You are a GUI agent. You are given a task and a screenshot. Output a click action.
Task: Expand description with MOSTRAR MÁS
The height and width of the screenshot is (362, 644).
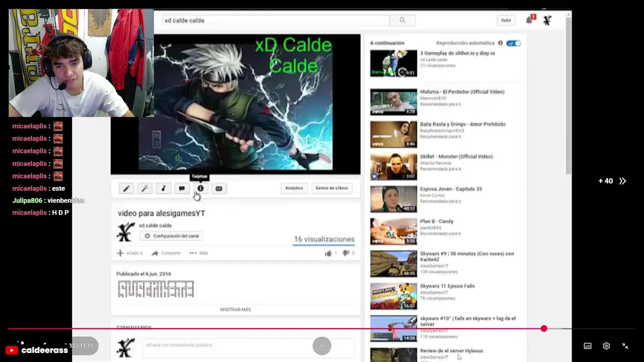coord(235,310)
